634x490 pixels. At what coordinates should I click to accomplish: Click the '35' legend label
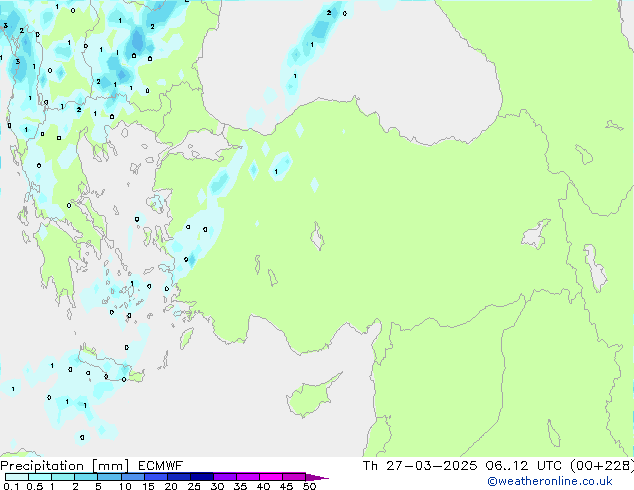point(240,486)
